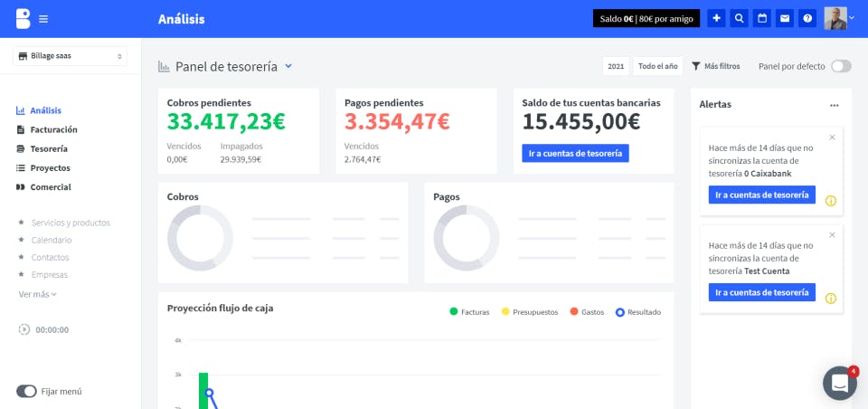
Task: Go to Análisis menu item
Action: (46, 110)
